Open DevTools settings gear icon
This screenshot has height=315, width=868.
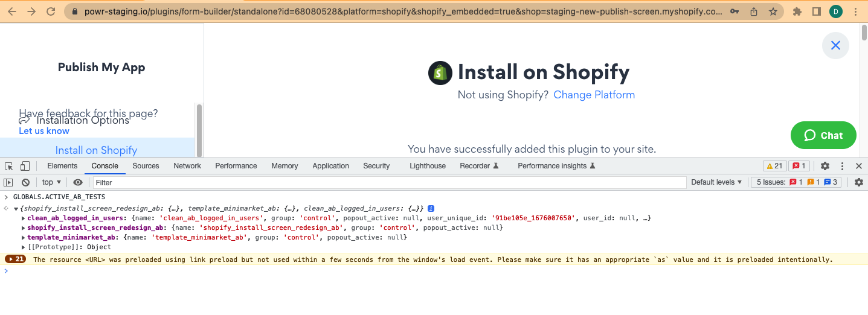(x=825, y=166)
